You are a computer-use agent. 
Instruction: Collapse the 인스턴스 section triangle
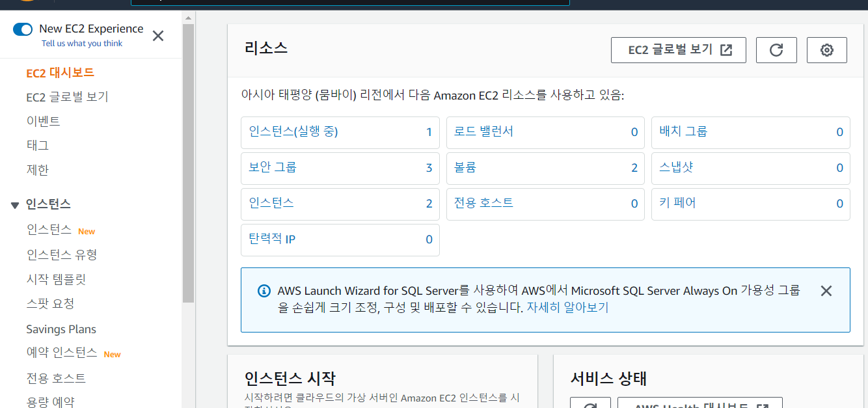(x=15, y=205)
